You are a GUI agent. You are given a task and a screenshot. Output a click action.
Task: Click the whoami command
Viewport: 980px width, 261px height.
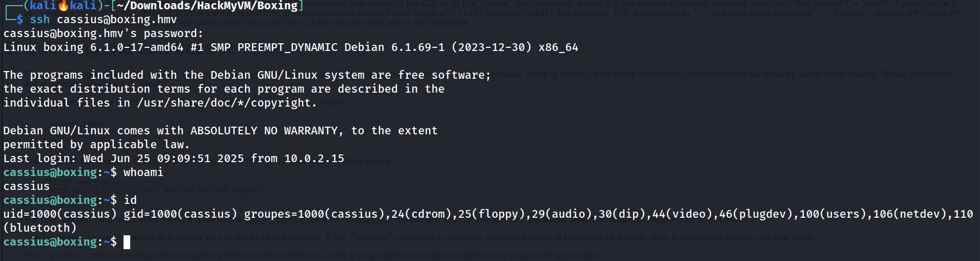point(143,172)
